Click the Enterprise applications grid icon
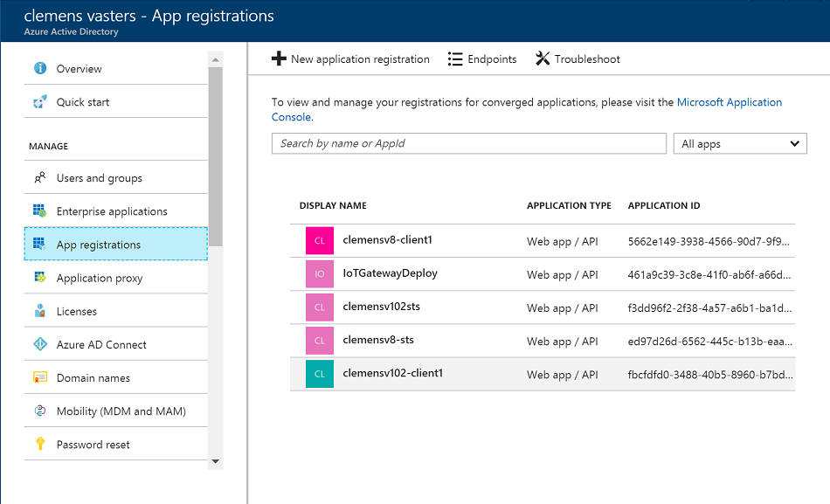Viewport: 830px width, 504px height. click(39, 211)
